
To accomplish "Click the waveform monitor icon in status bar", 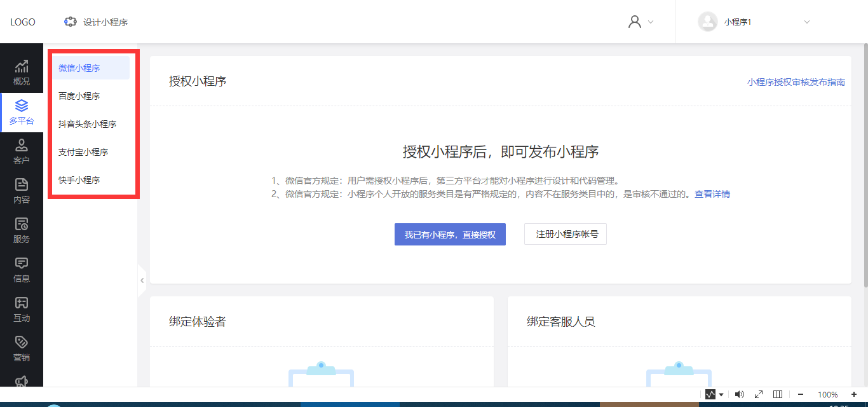I will 710,394.
